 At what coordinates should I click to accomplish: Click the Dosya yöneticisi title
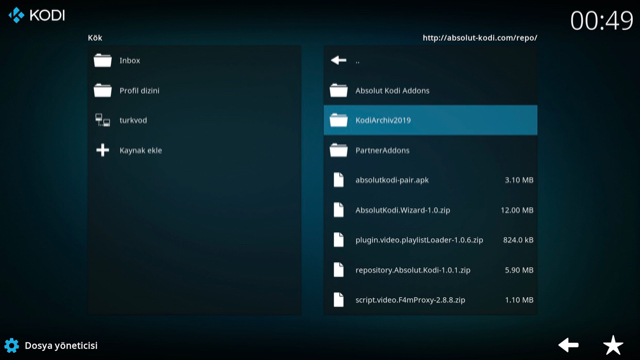coord(61,346)
